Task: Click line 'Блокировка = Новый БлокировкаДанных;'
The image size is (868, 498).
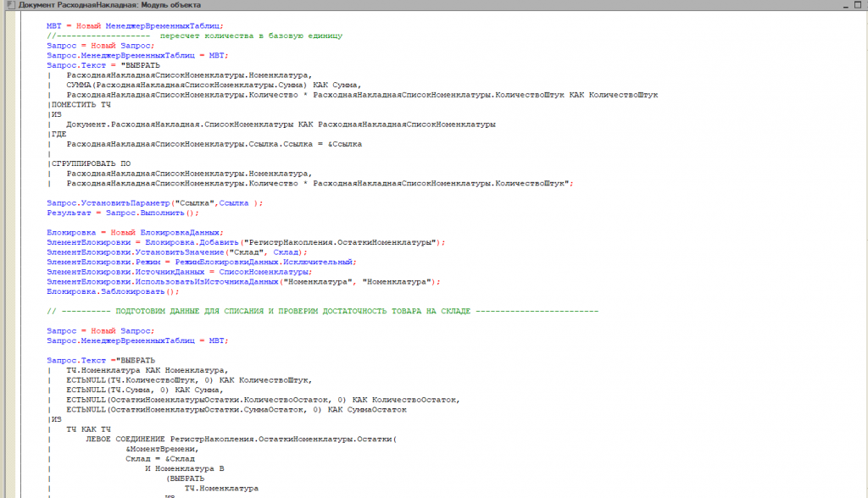Action: [x=135, y=233]
